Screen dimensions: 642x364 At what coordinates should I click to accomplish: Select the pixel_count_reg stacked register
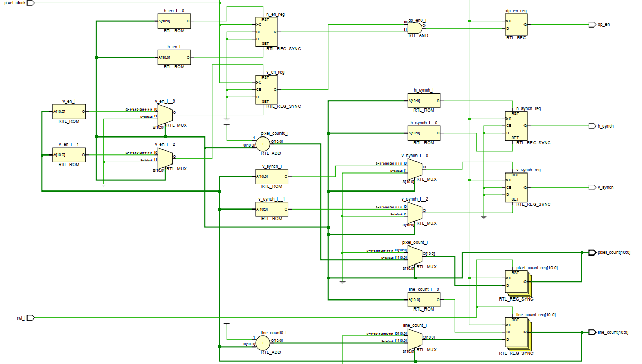click(x=516, y=280)
